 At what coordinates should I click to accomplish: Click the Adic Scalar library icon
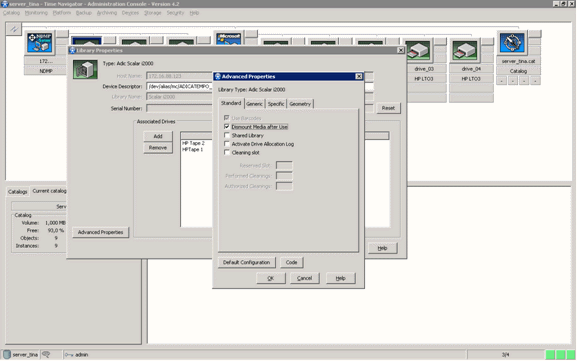click(85, 69)
